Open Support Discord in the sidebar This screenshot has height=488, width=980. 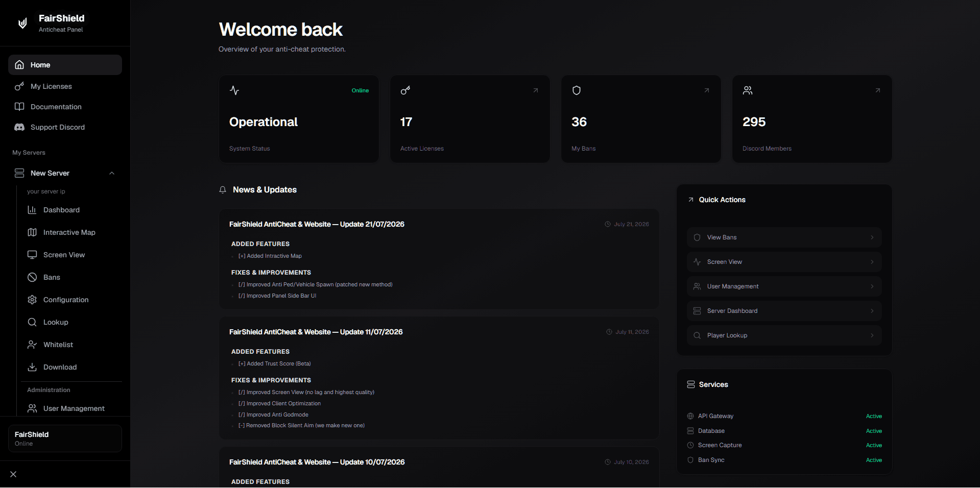(65, 127)
